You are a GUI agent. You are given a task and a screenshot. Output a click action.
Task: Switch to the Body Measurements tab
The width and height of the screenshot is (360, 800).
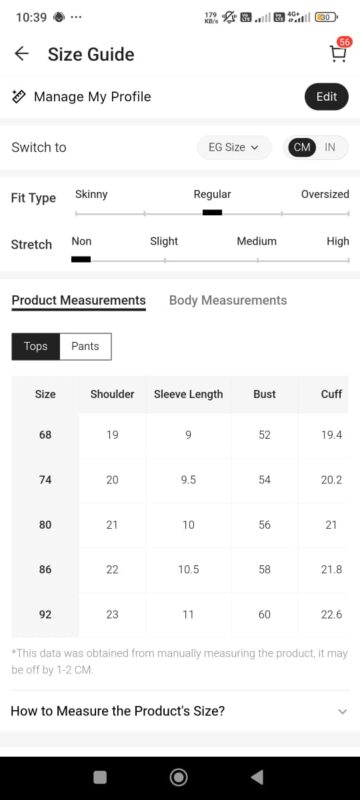tap(228, 301)
